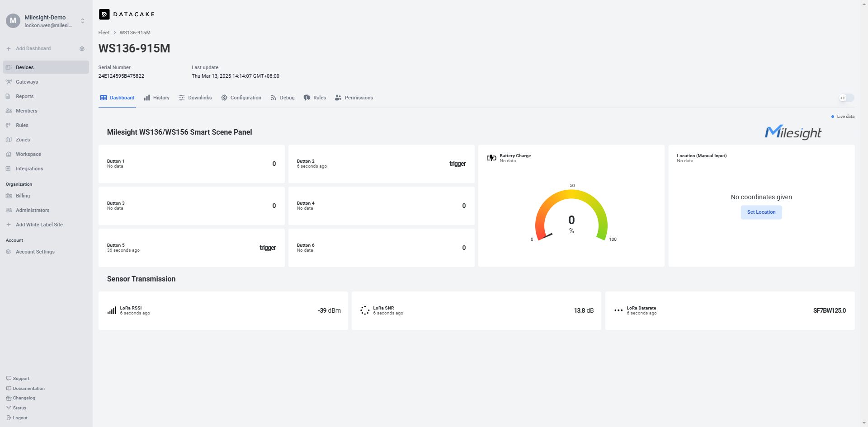Go to Fleet breadcrumb link
This screenshot has height=427, width=868.
click(104, 33)
